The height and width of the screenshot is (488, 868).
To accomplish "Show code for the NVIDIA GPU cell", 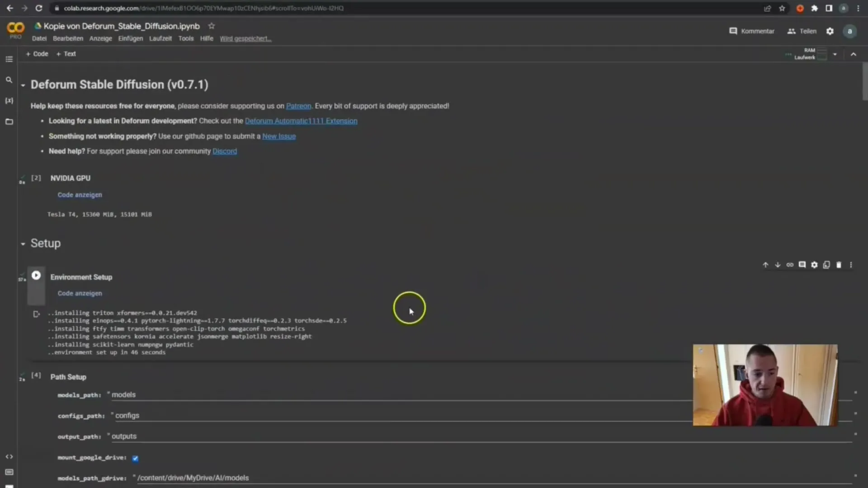I will pos(80,195).
